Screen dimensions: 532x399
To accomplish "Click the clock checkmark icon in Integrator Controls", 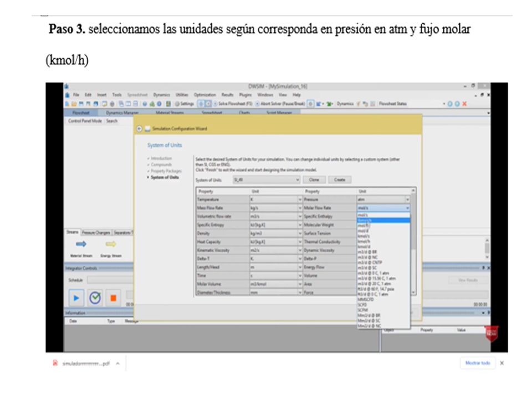I will coord(95,298).
